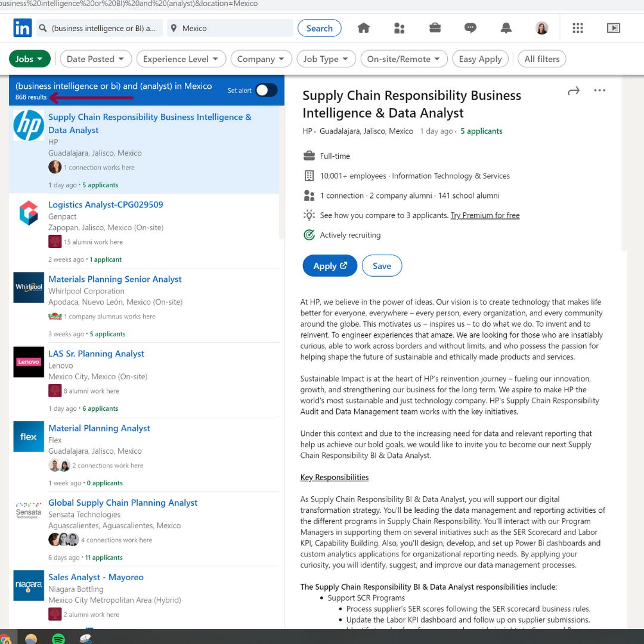The height and width of the screenshot is (644, 644).
Task: Click '1 connection works here' text
Action: point(99,167)
